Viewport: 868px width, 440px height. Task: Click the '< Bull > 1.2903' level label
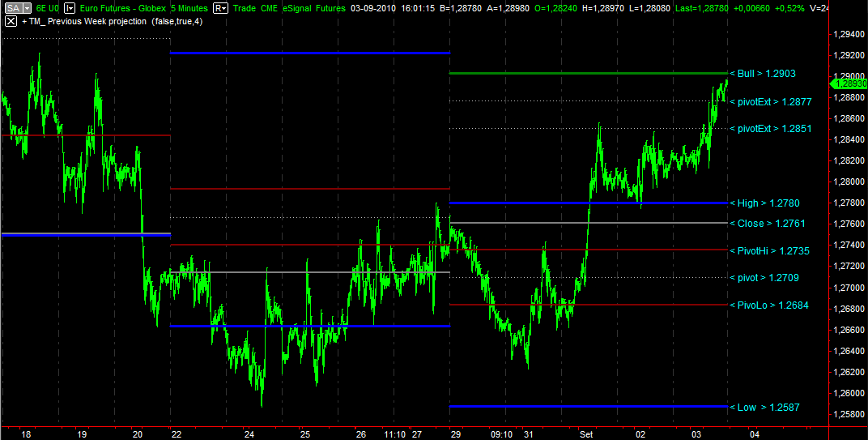[764, 73]
